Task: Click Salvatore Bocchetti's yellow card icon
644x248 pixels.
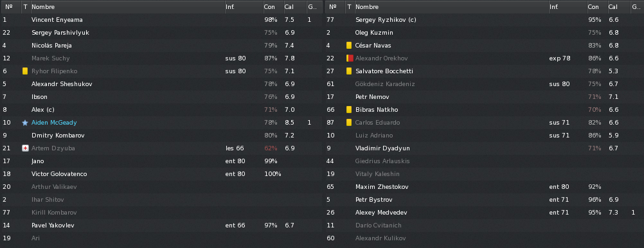Action: coord(349,71)
